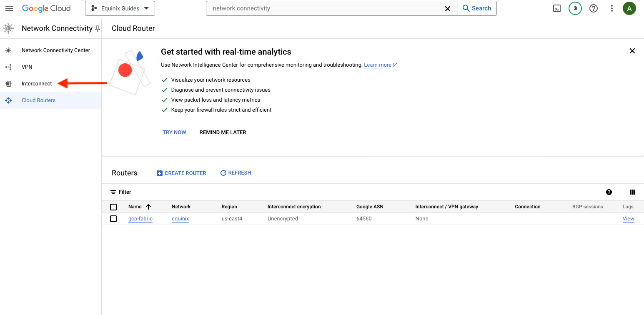Image resolution: width=644 pixels, height=315 pixels.
Task: Click REMIND ME LATER
Action: pos(223,132)
